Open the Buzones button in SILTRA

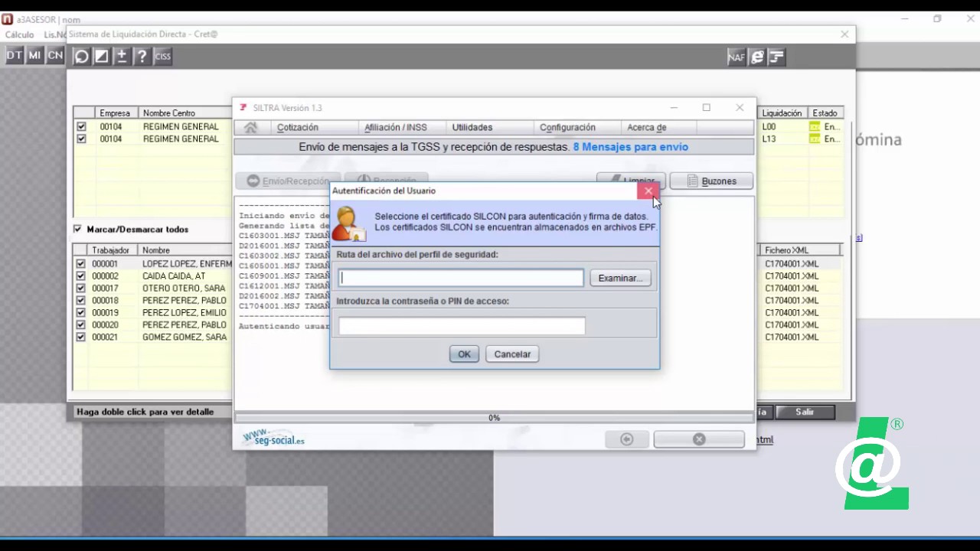[711, 181]
